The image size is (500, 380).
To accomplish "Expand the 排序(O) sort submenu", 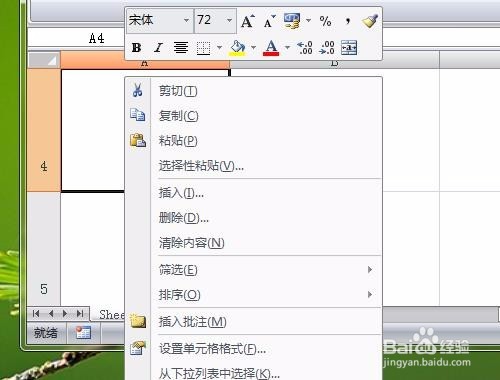I will (x=253, y=295).
